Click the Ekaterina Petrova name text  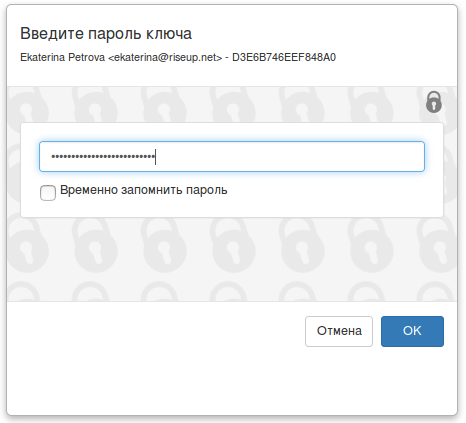point(63,57)
